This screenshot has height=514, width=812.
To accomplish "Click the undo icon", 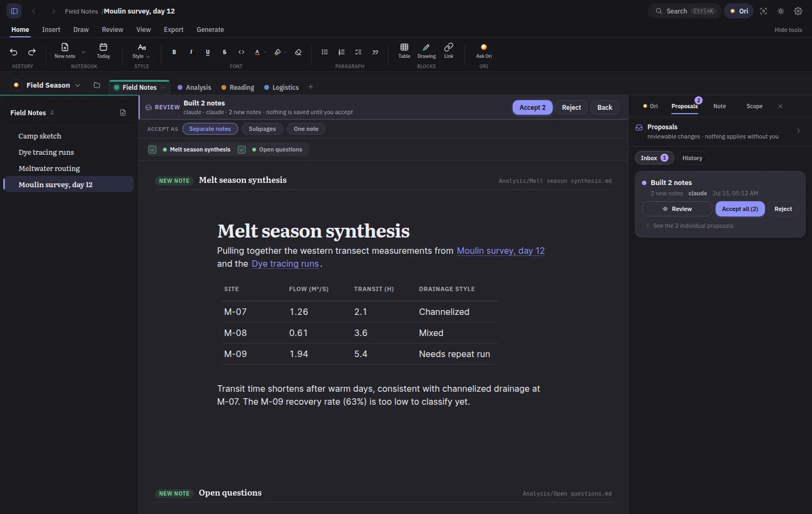I will click(x=14, y=52).
